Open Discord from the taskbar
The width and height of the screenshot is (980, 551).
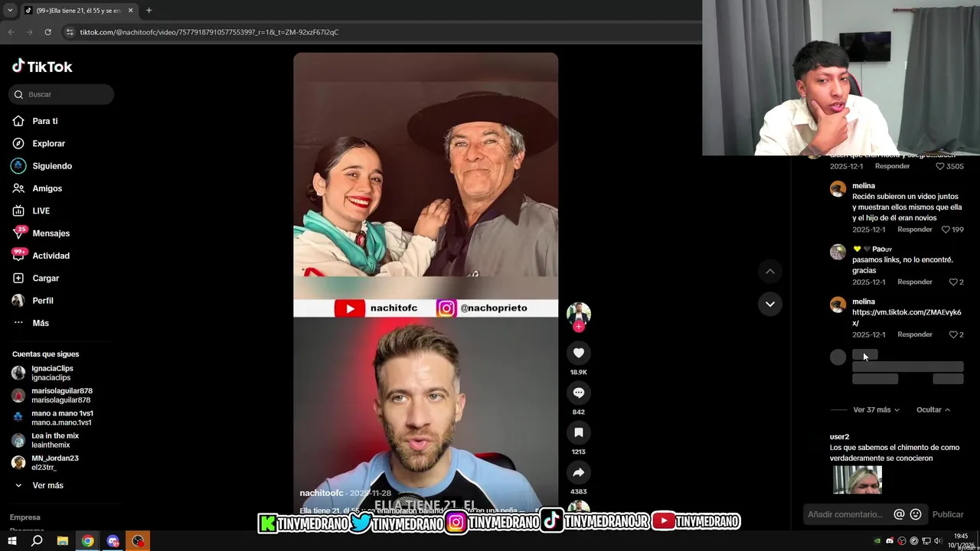click(113, 541)
